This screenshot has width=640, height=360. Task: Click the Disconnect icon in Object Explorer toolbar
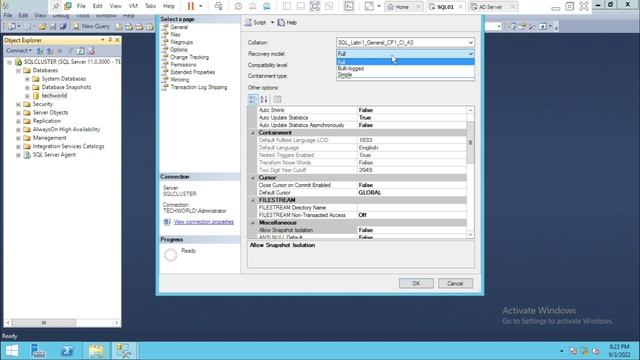pos(50,51)
